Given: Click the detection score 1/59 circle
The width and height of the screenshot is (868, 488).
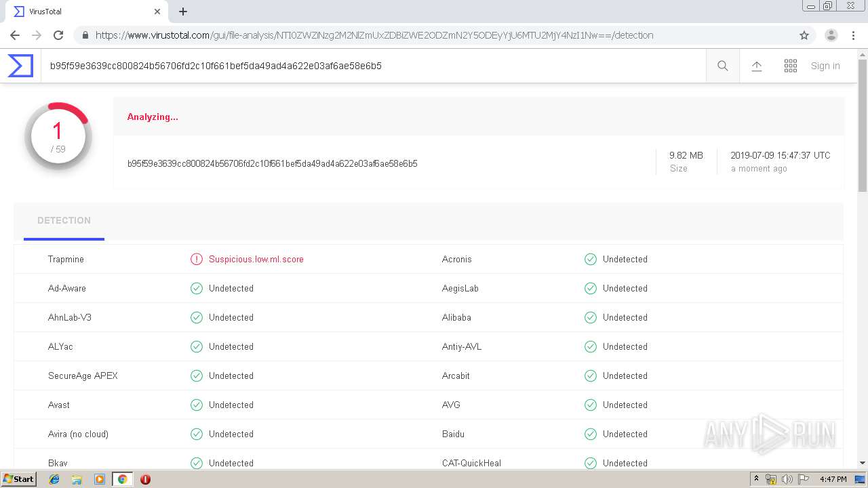Looking at the screenshot, I should (x=58, y=136).
